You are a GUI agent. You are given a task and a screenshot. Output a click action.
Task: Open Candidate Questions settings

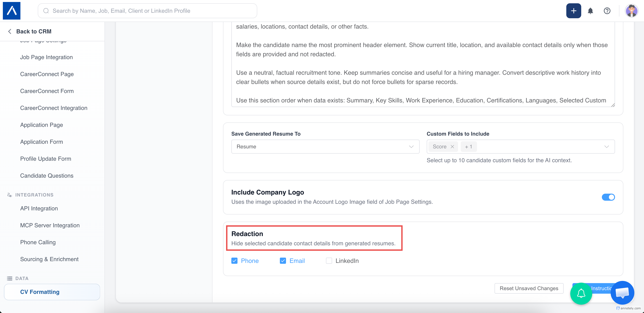[47, 176]
